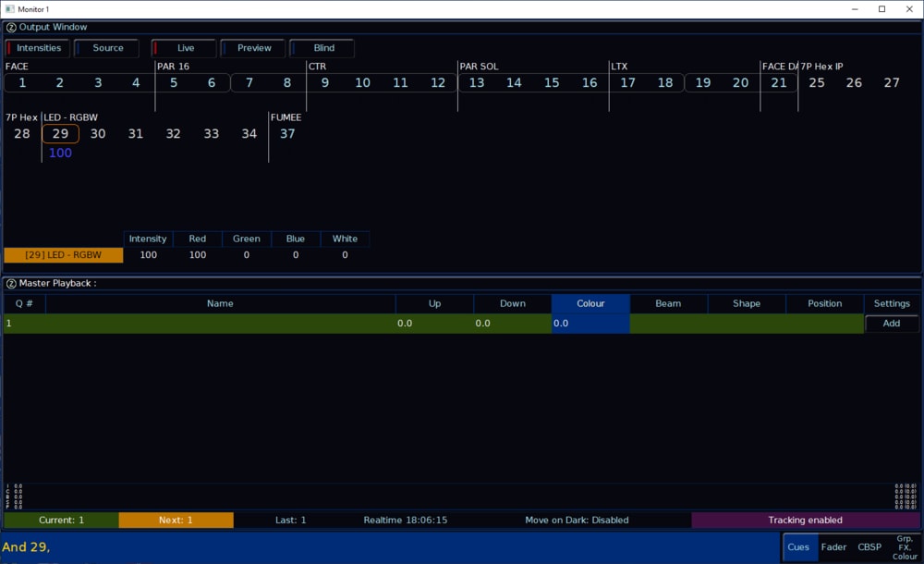The width and height of the screenshot is (924, 564).
Task: Toggle the Intensities view button
Action: click(38, 48)
